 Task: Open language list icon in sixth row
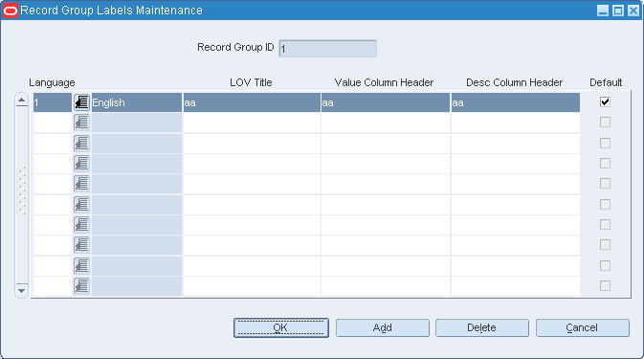81,205
